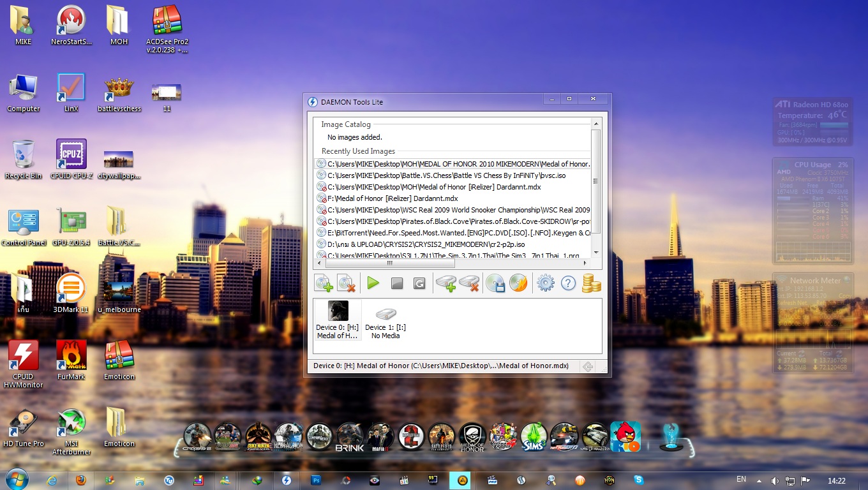The height and width of the screenshot is (490, 868).
Task: Select Device 0 [H:] Medal of Honor drive
Action: tap(338, 320)
